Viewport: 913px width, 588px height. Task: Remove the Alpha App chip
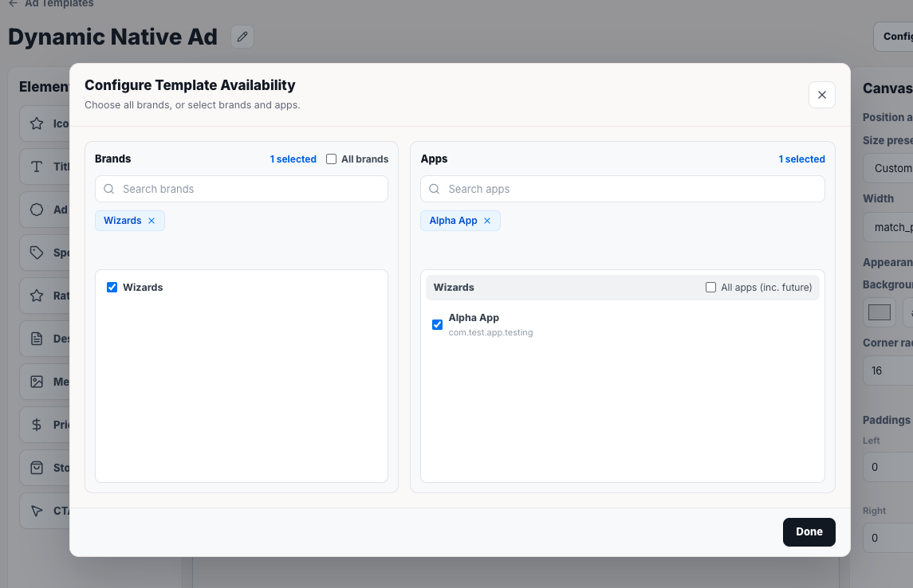tap(487, 221)
